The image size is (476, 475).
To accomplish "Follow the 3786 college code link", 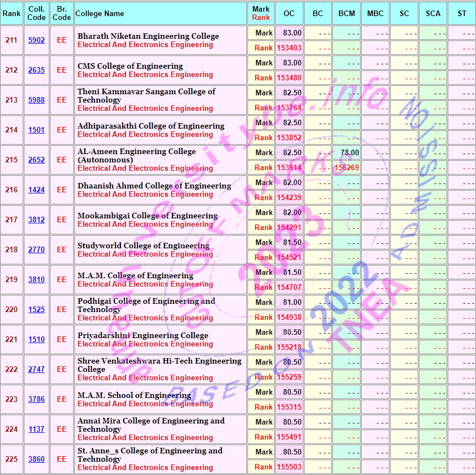I will 37,400.
